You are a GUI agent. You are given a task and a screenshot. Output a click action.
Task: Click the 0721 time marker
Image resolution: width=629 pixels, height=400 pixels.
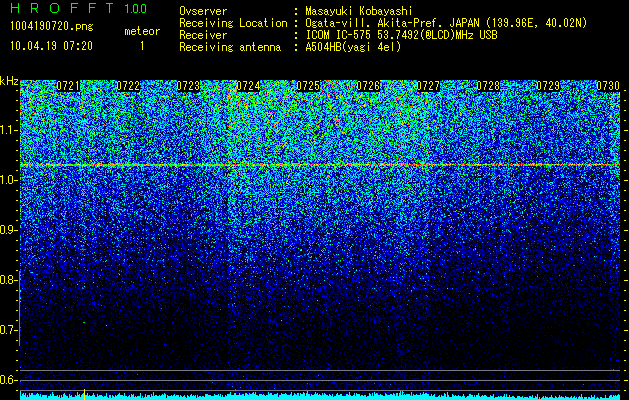[68, 86]
